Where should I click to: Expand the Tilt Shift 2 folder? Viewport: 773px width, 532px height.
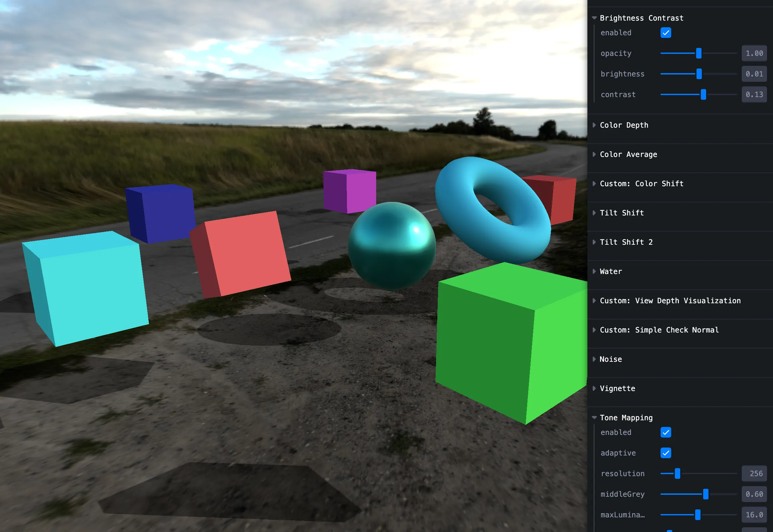[x=626, y=242]
